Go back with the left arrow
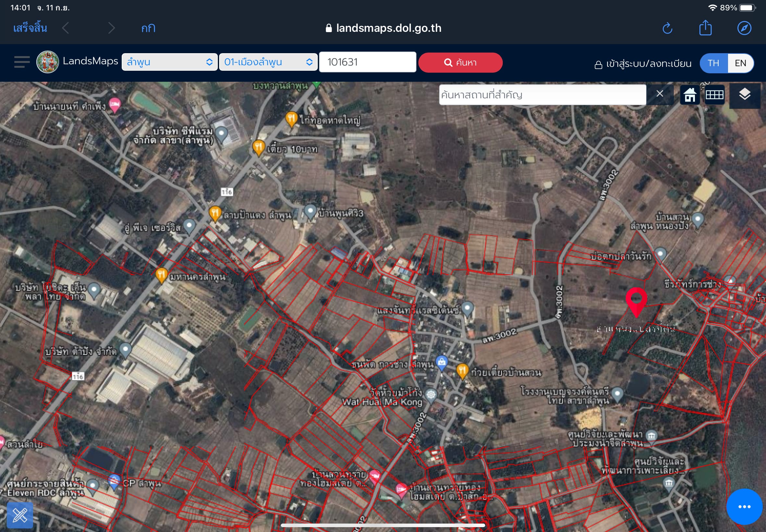 coord(66,28)
